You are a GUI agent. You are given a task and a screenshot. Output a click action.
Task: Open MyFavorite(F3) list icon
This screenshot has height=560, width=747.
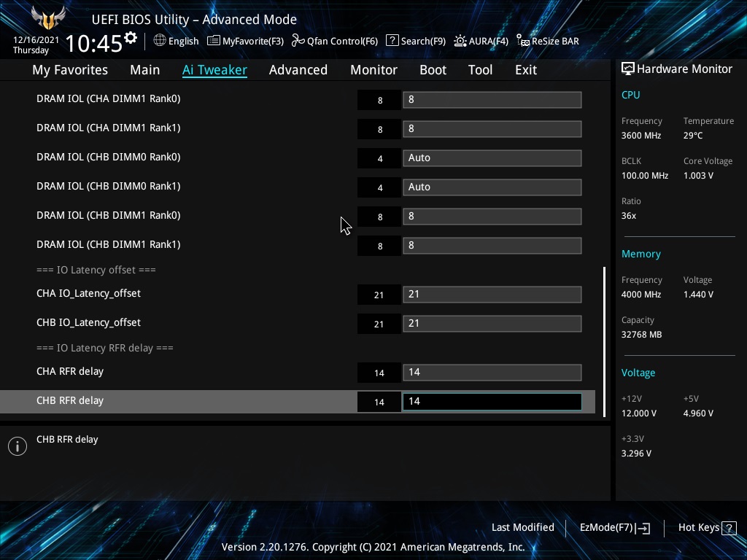pyautogui.click(x=214, y=41)
